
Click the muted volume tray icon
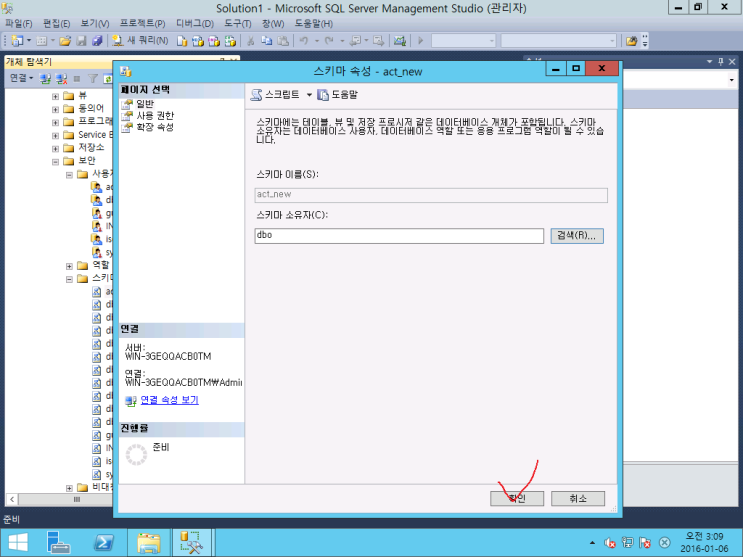tap(609, 543)
